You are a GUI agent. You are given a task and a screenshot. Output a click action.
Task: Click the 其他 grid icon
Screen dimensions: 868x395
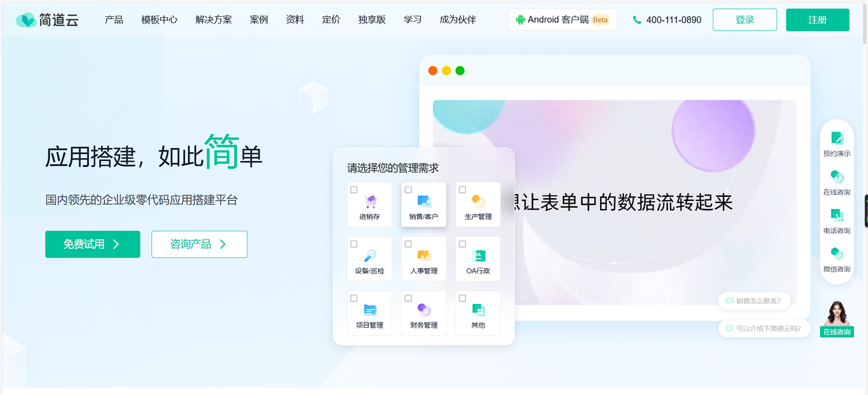click(478, 309)
